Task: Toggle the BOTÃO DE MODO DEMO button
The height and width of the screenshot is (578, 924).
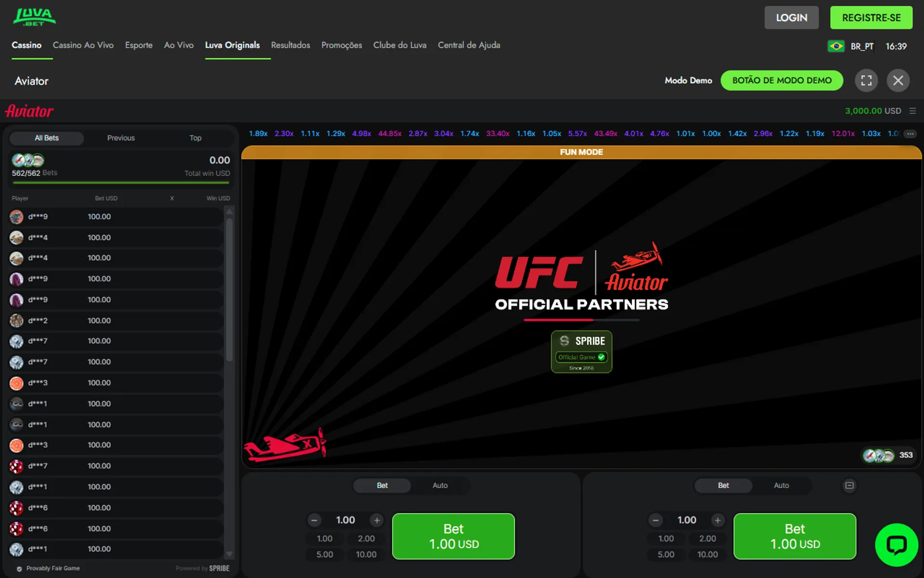Action: click(x=782, y=80)
